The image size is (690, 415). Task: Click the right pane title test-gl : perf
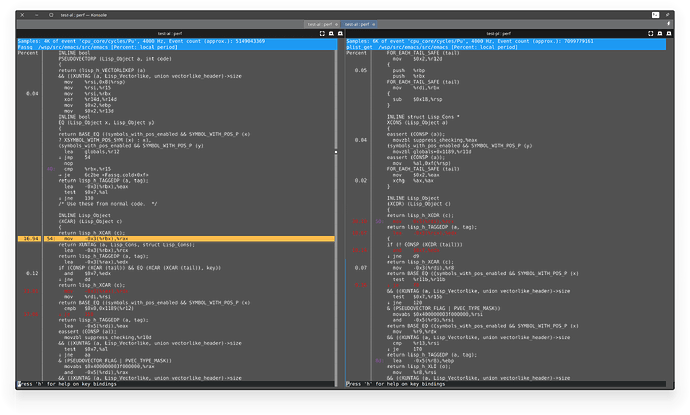coord(499,33)
